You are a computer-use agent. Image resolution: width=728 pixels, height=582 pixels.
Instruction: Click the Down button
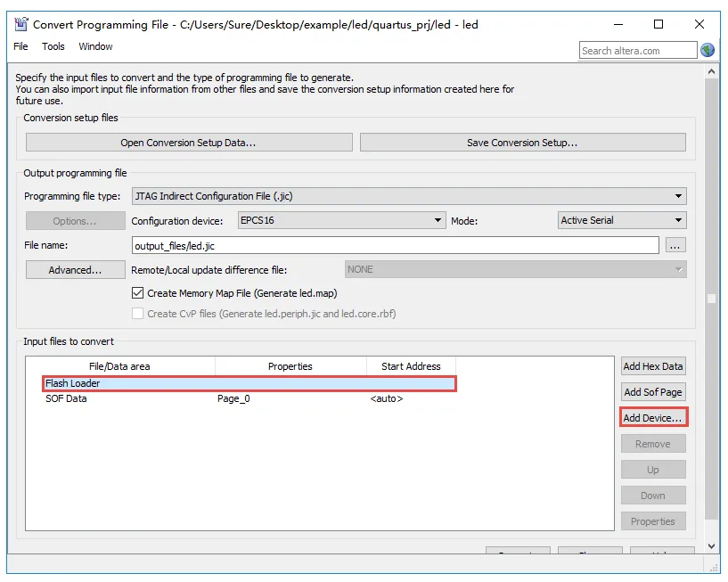(653, 496)
